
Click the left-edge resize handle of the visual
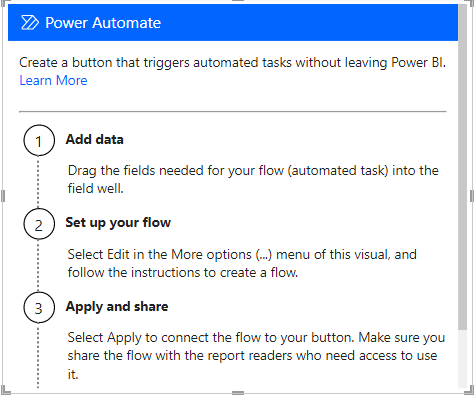pyautogui.click(x=3, y=196)
